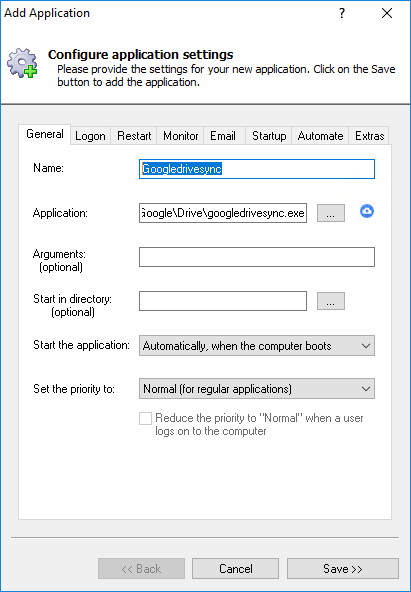The image size is (411, 592).
Task: Browse for the application executable
Action: (x=331, y=213)
